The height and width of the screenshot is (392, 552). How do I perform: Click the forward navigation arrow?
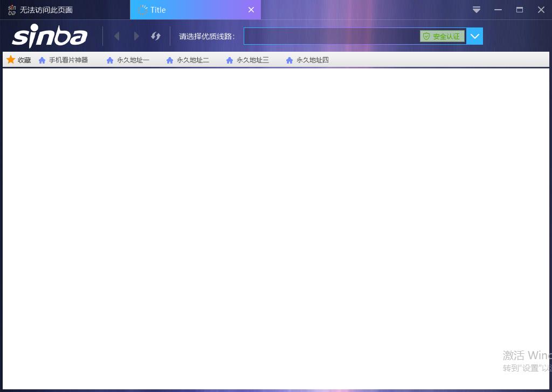tap(136, 36)
